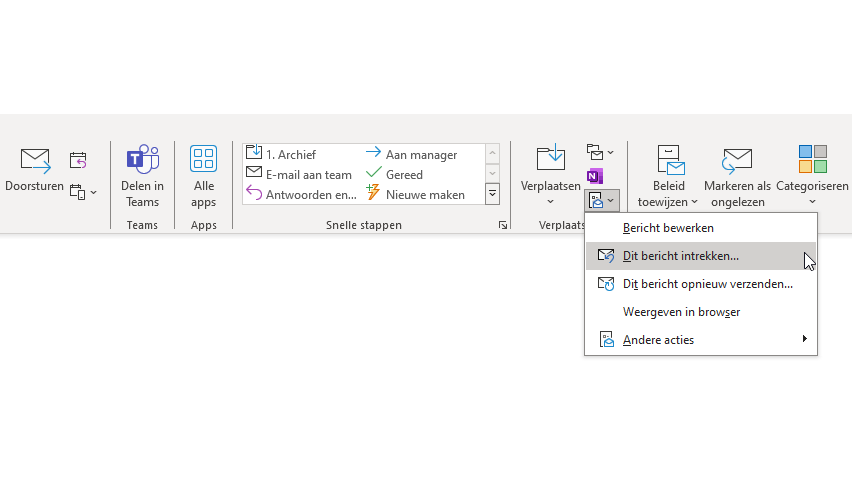Choose Dit bericht opnieuw verzenden

coord(707,284)
